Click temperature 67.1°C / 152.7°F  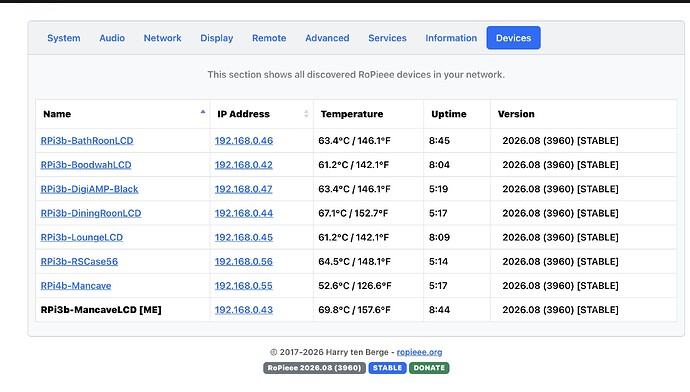[x=353, y=213]
